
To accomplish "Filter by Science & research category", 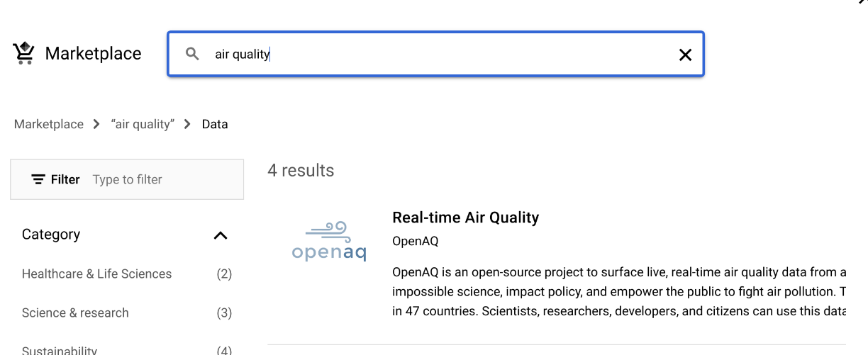I will coord(75,312).
